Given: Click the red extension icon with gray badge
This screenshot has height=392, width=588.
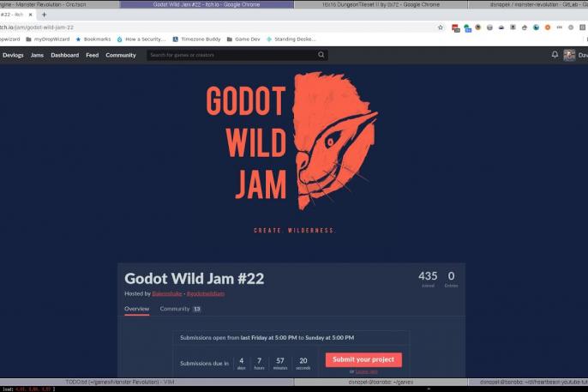Looking at the screenshot, I should point(456,28).
